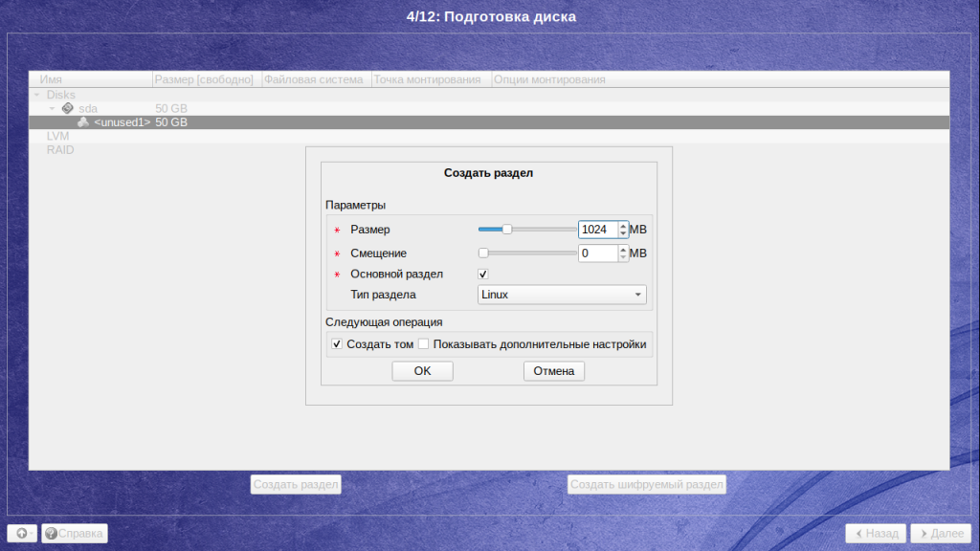Enable Показывать дополнительные настройки
Screen dimensions: 980x551
point(423,343)
